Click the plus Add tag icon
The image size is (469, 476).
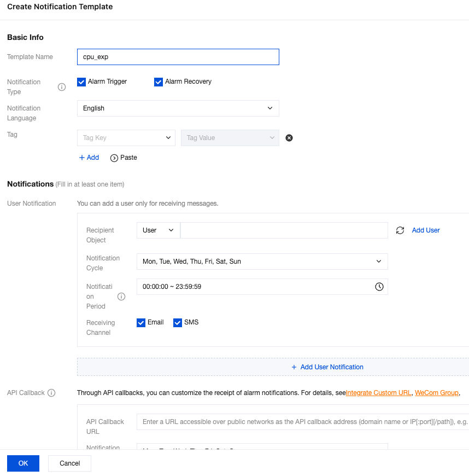[x=82, y=158]
